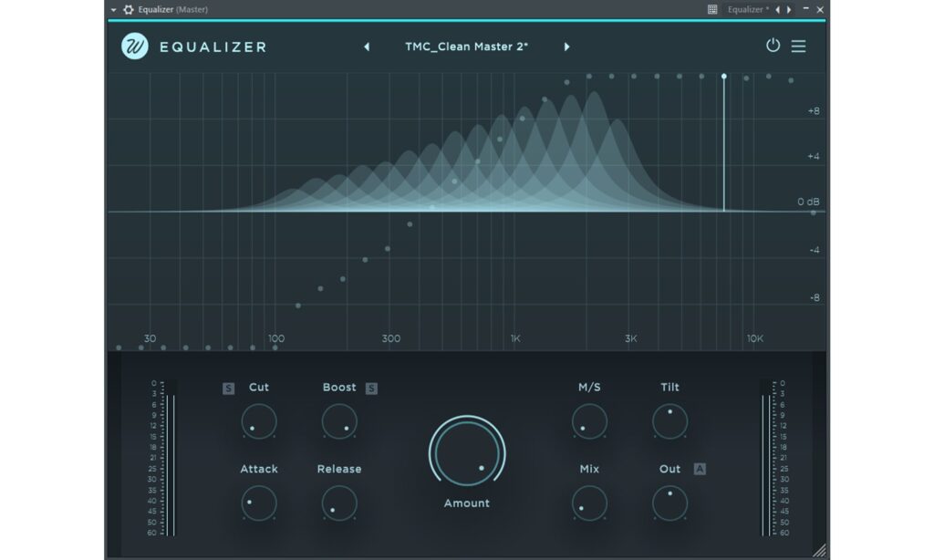Go to next preset with right arrow
Image resolution: width=934 pixels, height=560 pixels.
click(x=566, y=47)
